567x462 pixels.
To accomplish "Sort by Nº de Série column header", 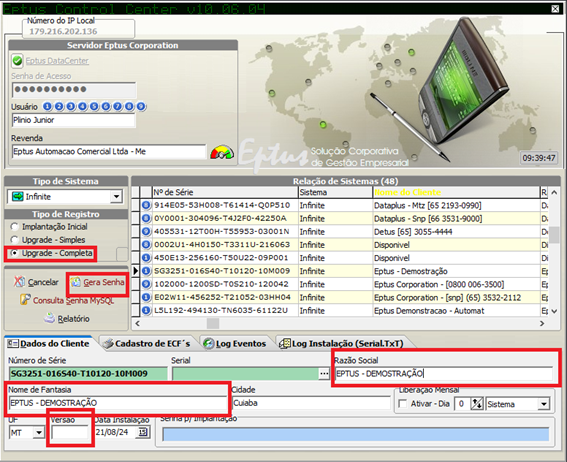I will tap(225, 192).
